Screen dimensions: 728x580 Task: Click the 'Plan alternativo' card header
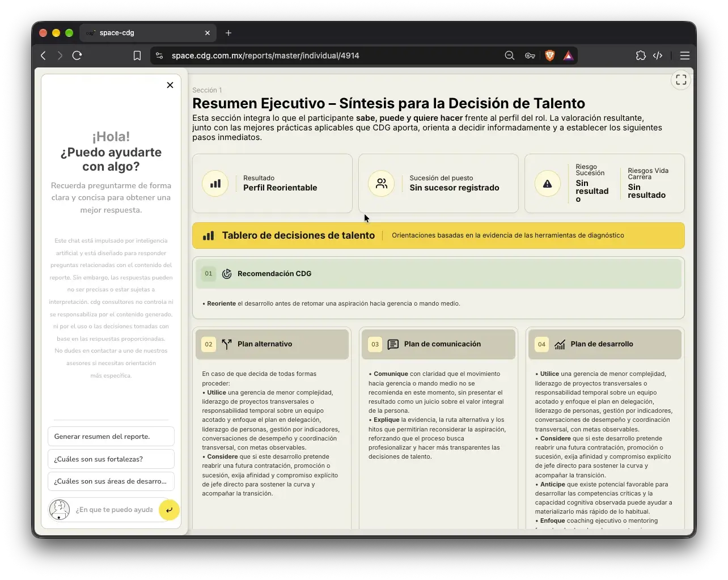click(x=272, y=344)
